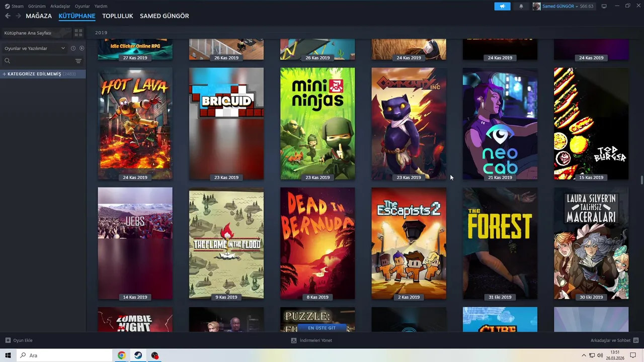The image size is (644, 362).
Task: Open the Arkadaşlar menu
Action: point(60,6)
